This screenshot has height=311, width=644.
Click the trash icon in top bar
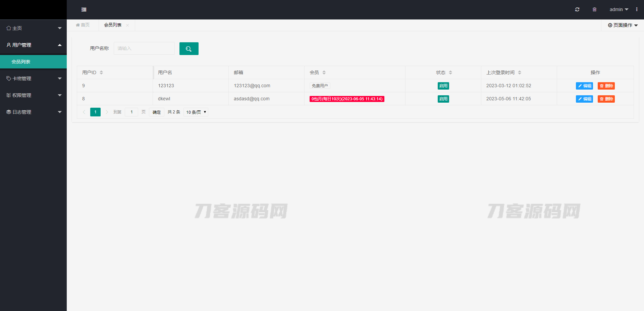[594, 10]
